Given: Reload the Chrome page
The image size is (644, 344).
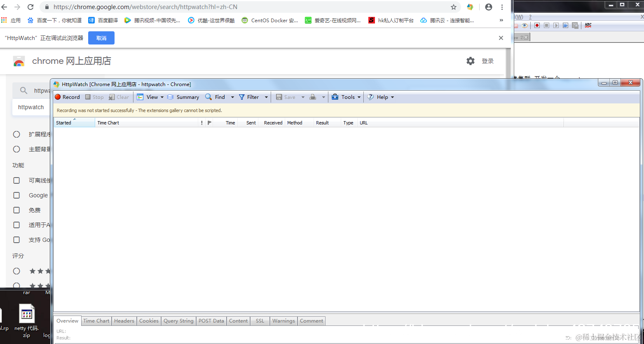Looking at the screenshot, I should (30, 7).
